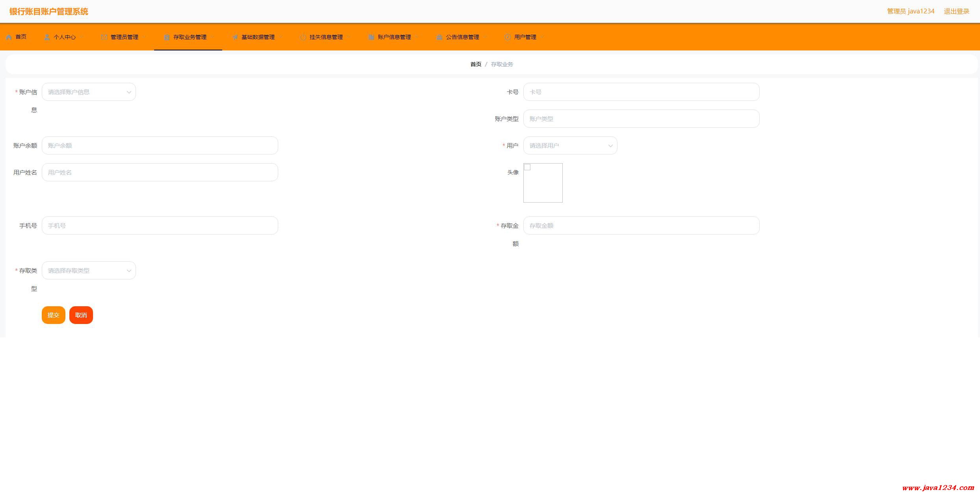Click the 存取金额 input field

641,225
